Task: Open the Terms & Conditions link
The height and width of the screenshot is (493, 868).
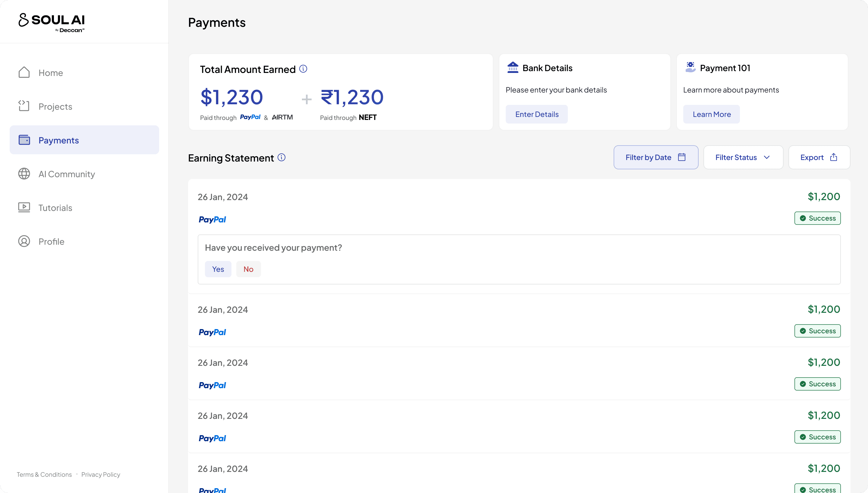Action: point(44,474)
